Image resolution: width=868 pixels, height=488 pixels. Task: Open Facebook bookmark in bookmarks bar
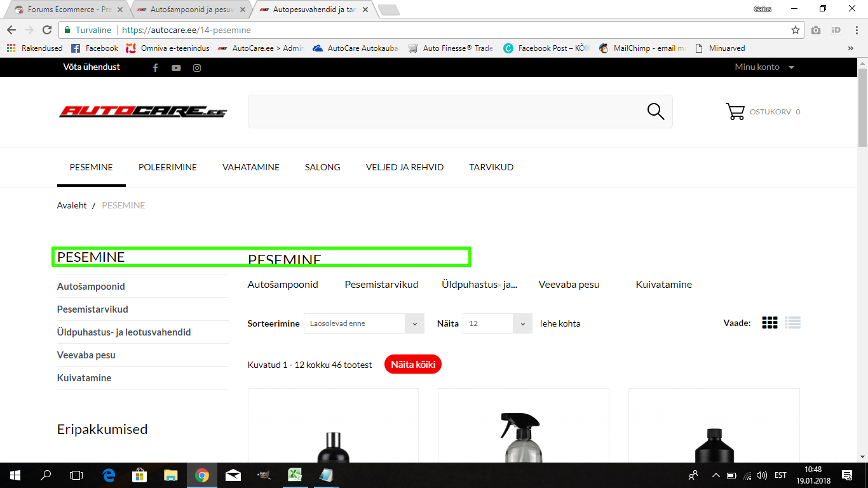point(95,48)
